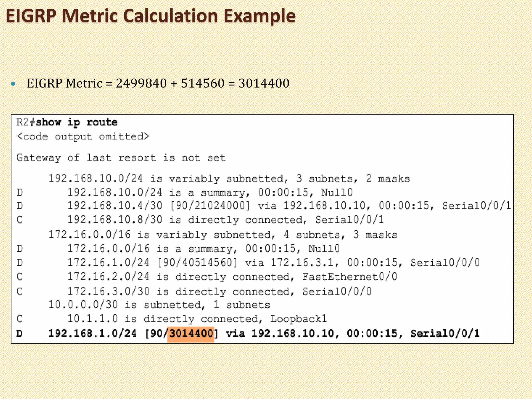The width and height of the screenshot is (532, 399).
Task: Select the bold 192.168.1.0/24 network address
Action: pyautogui.click(x=92, y=333)
